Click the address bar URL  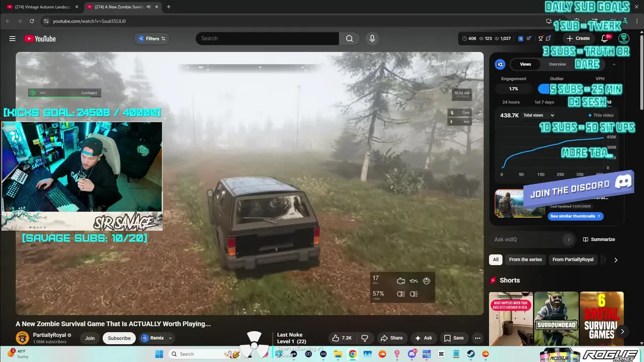click(x=89, y=21)
